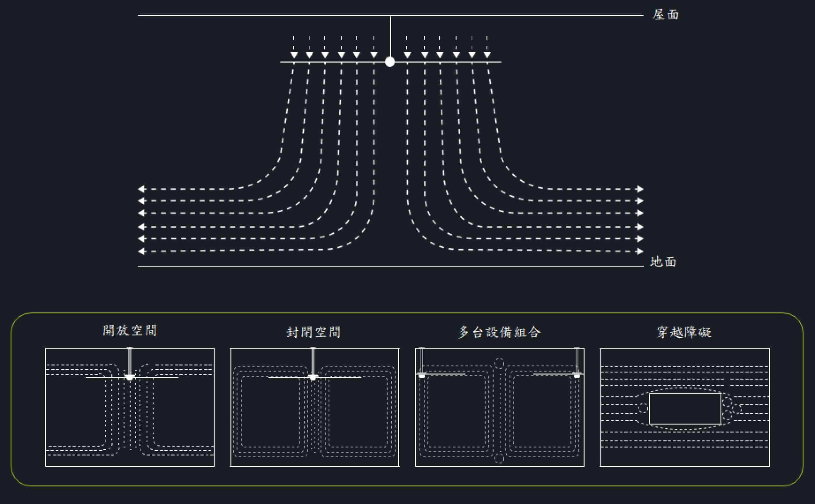The image size is (815, 504).
Task: Select the 封閉空間 diagram thumbnail
Action: click(x=315, y=407)
